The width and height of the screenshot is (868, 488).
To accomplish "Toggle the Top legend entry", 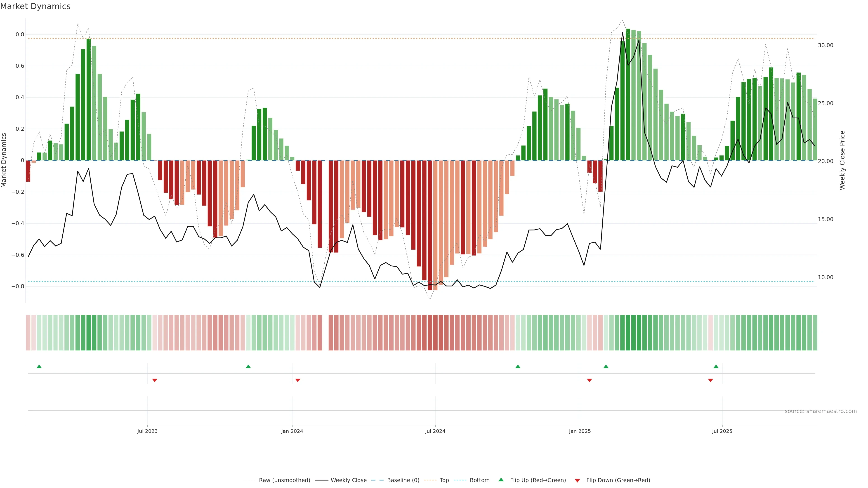I will point(444,480).
